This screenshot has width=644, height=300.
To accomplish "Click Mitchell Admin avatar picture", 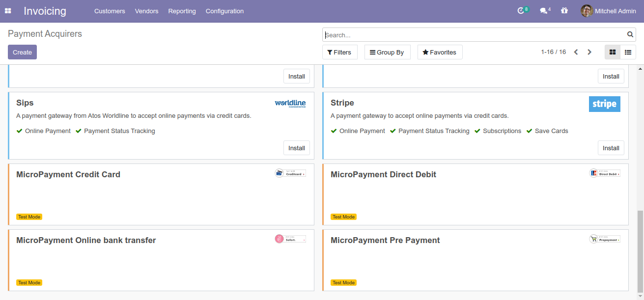I will [587, 11].
